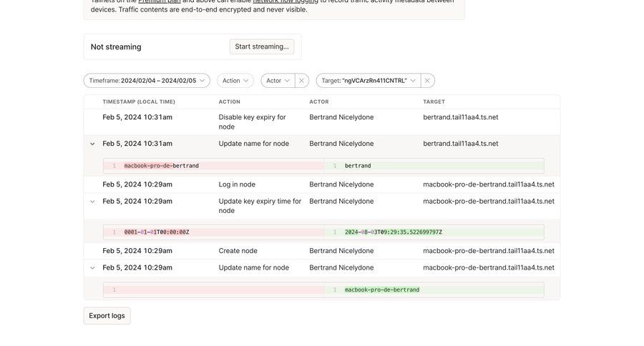Collapse the Update key expiry time row
Image resolution: width=644 pixels, height=346 pixels.
92,202
